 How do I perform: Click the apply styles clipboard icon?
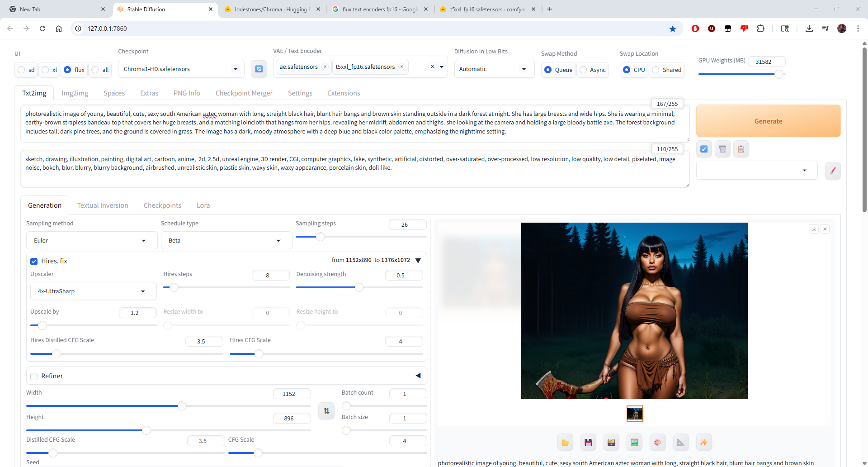(741, 149)
